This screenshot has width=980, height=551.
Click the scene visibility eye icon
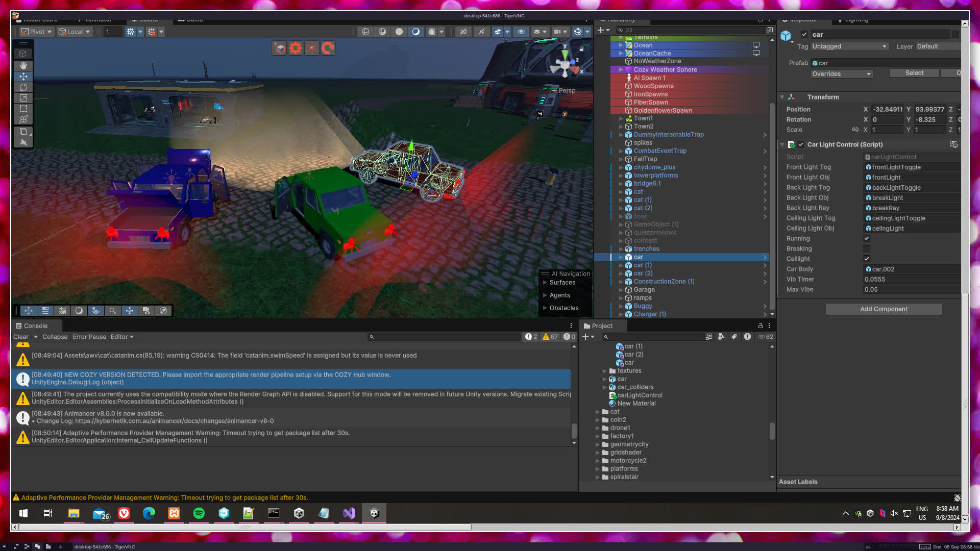point(521,32)
